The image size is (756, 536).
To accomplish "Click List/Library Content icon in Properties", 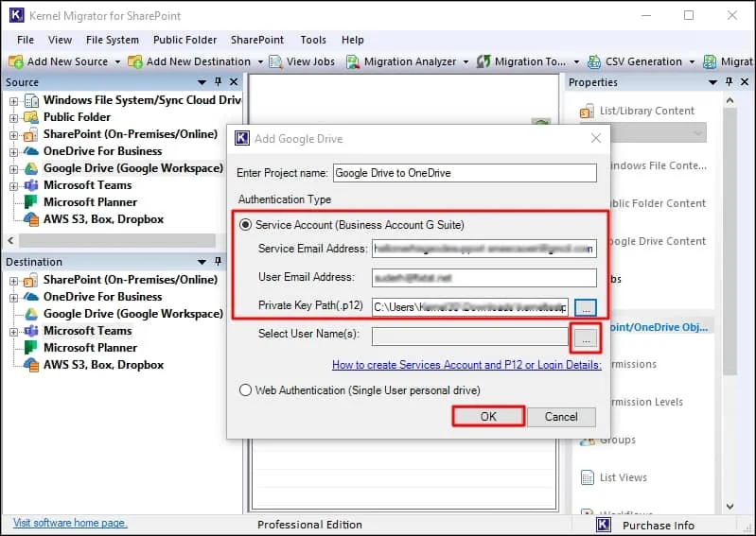I will point(587,112).
